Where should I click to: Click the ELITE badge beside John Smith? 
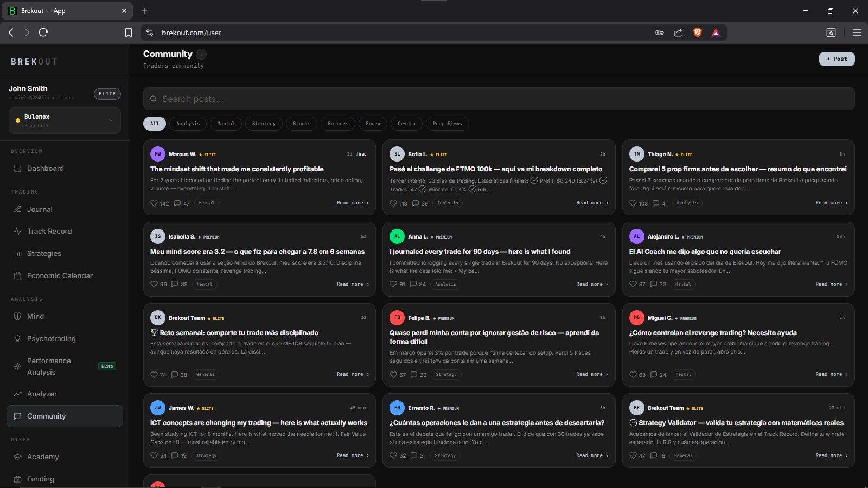107,94
